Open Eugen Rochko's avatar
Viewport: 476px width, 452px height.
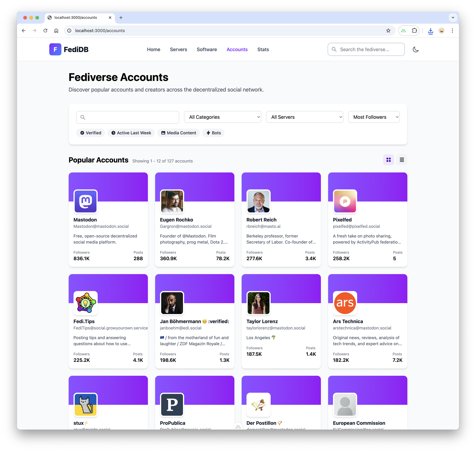tap(172, 201)
